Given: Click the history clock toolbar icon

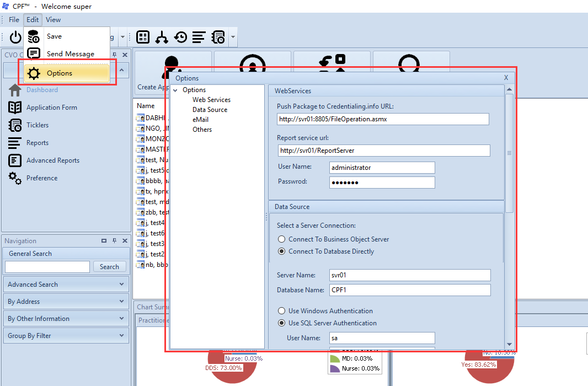Looking at the screenshot, I should [x=181, y=37].
